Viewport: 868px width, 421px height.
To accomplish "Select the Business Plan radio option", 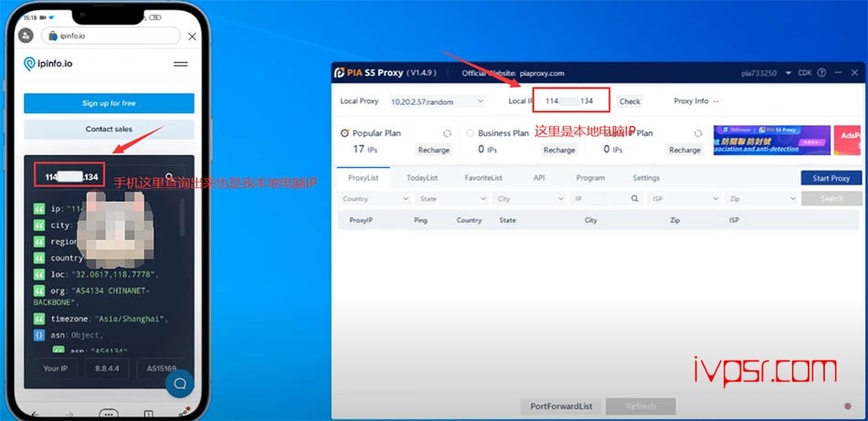I will coord(471,133).
